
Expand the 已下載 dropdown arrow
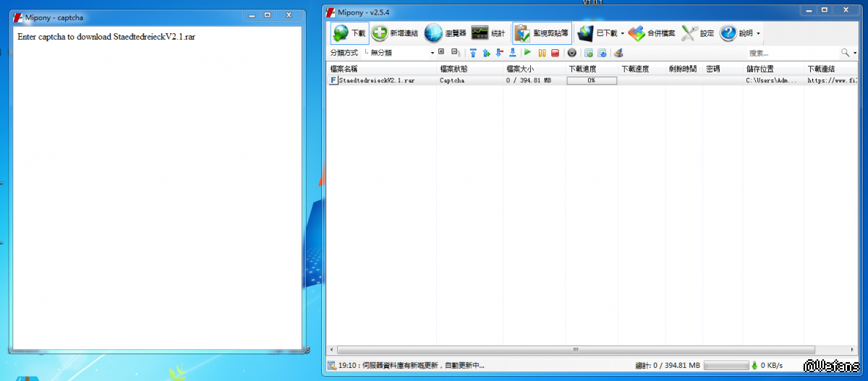coord(623,34)
